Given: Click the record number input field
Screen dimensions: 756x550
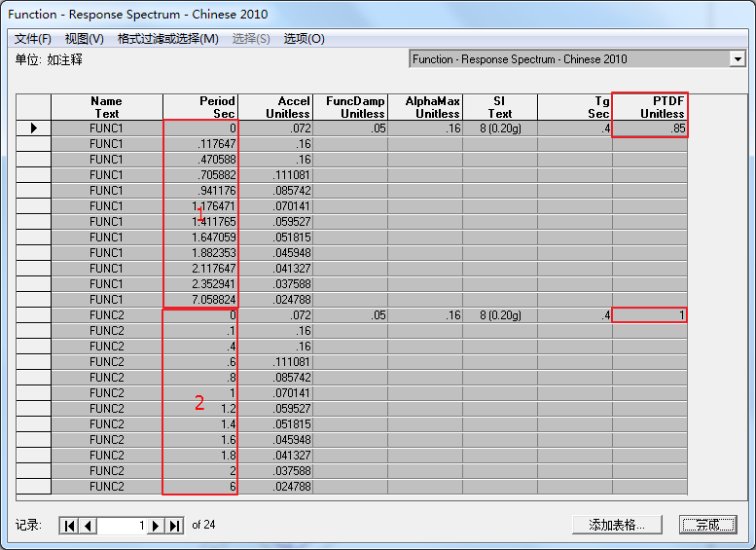Looking at the screenshot, I should pyautogui.click(x=122, y=526).
